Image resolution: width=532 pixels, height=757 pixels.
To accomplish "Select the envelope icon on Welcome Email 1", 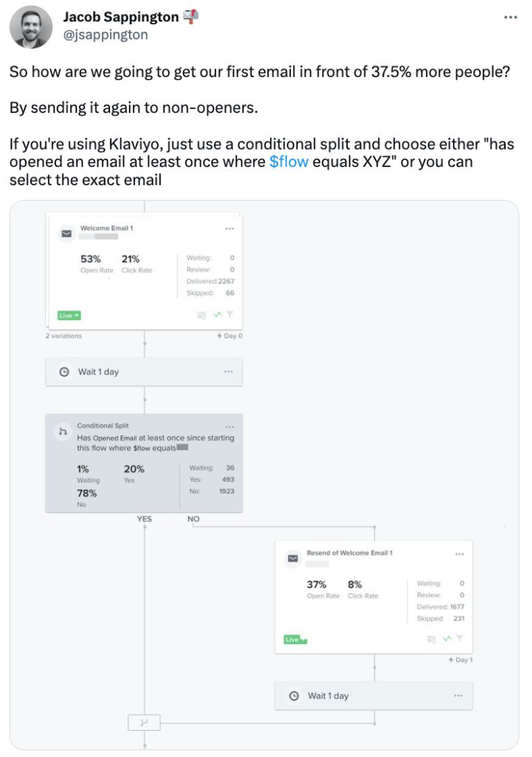I will click(66, 234).
